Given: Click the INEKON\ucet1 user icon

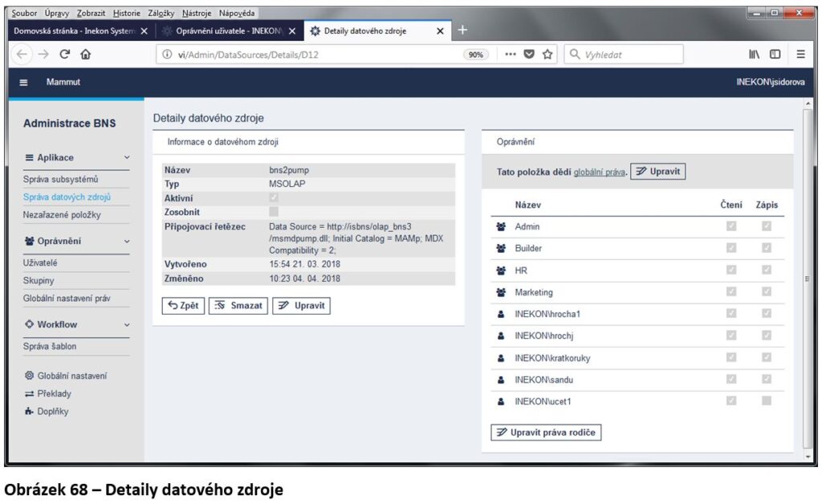Looking at the screenshot, I should point(501,401).
